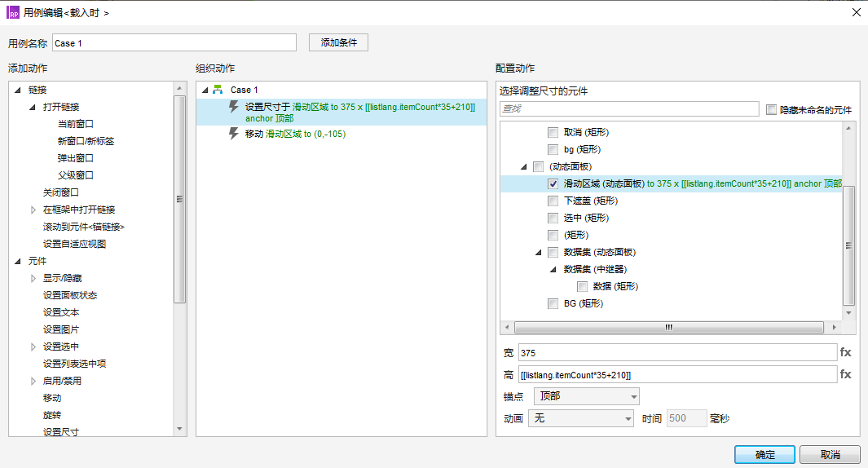
Task: Open the 锚点 dropdown showing 顶部
Action: (586, 396)
